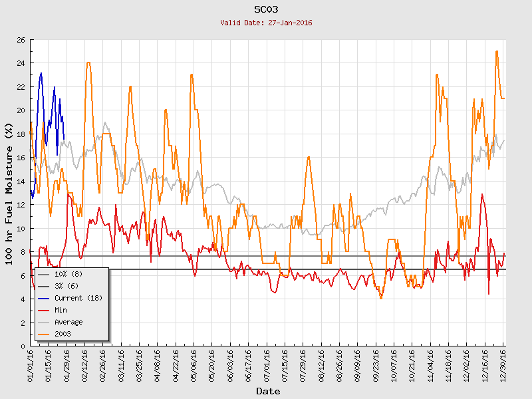Click the 14 value on y-axis

pos(21,182)
